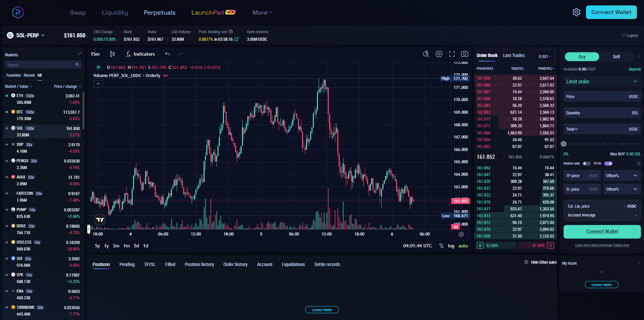This screenshot has height=320, width=644.
Task: Click the order size percentage slider handle
Action: 564,144
